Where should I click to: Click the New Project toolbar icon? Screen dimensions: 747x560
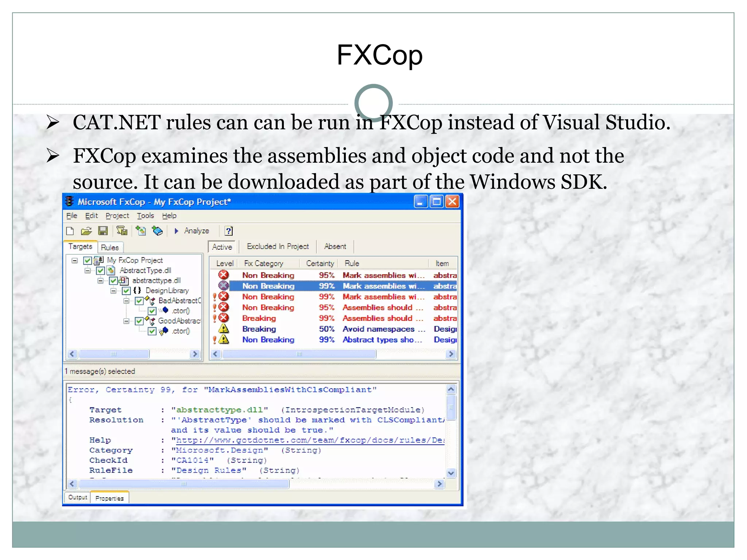(70, 231)
